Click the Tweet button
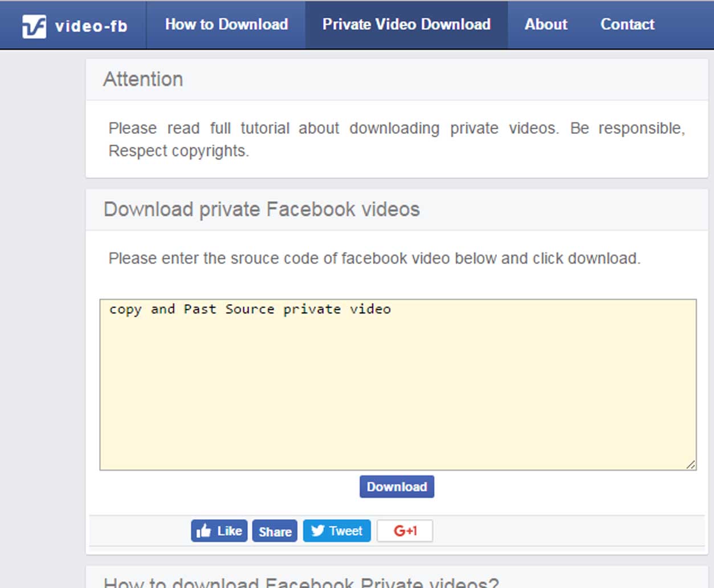Viewport: 714px width, 588px height. tap(337, 531)
